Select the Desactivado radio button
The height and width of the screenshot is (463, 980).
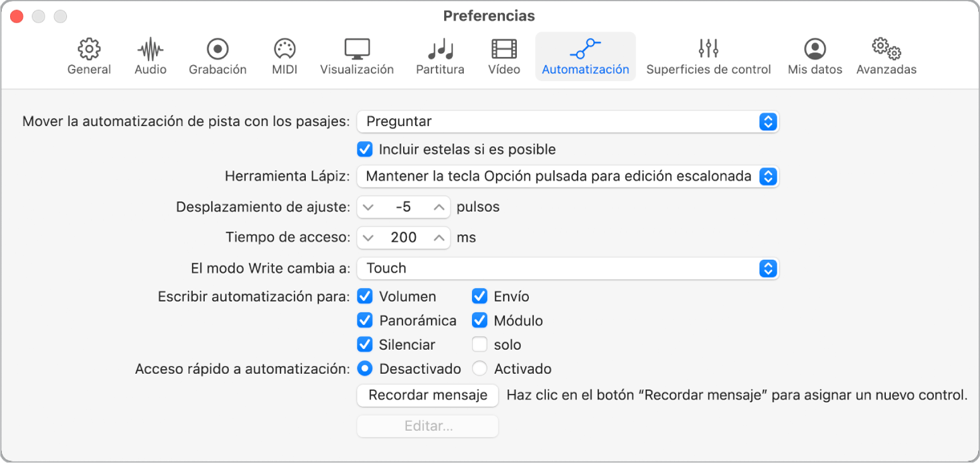point(365,369)
